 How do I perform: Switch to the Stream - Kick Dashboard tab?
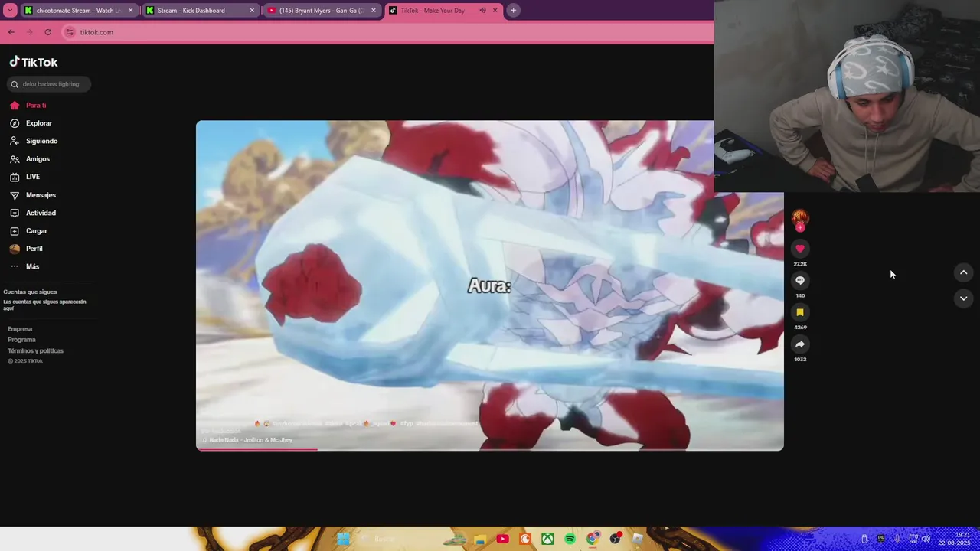point(201,11)
